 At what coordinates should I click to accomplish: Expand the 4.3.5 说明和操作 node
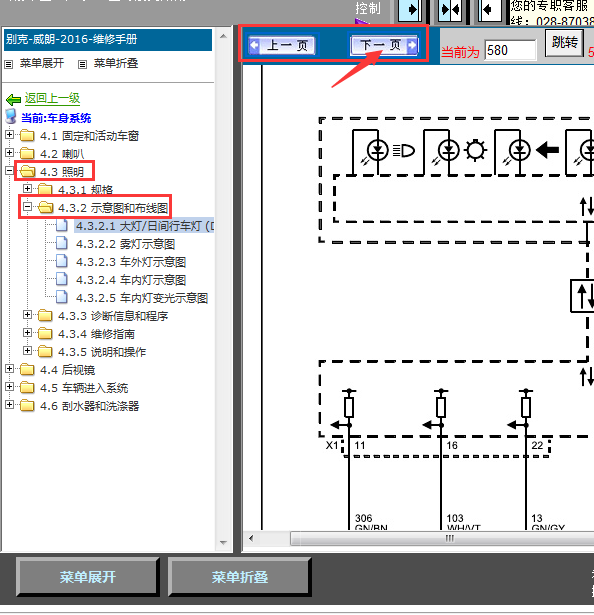point(27,351)
